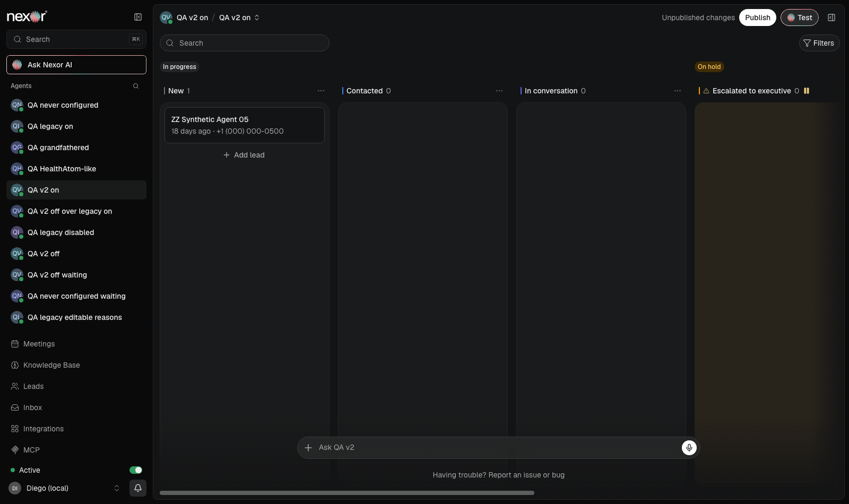Viewport: 849px width, 504px height.
Task: Click first QA v2 on breadcrumb
Action: (192, 18)
